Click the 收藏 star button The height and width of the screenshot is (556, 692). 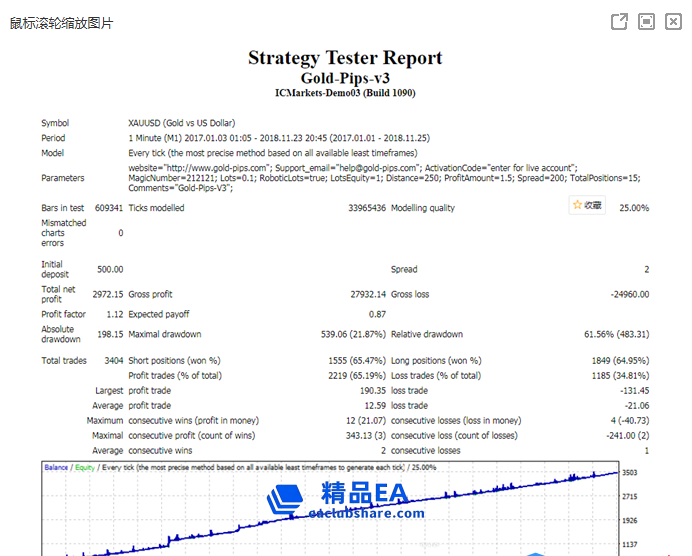click(587, 205)
